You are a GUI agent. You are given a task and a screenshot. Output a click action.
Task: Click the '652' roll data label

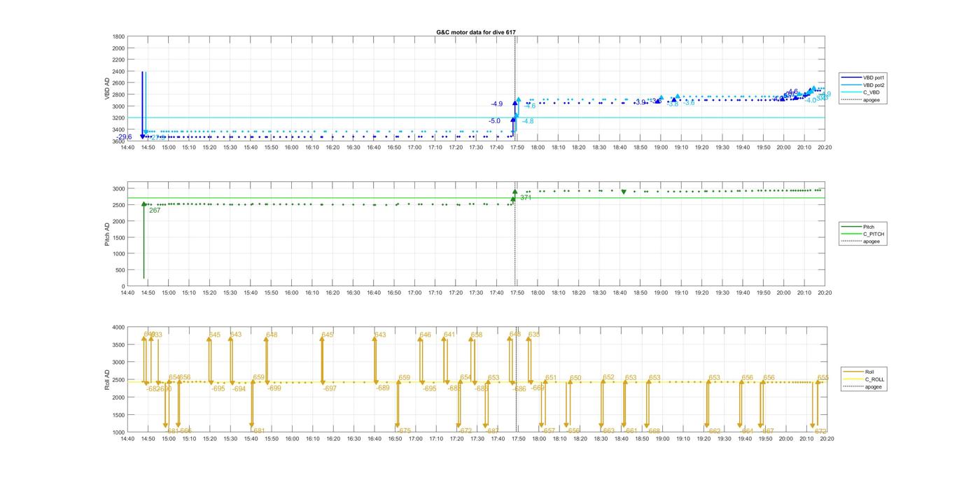click(609, 377)
